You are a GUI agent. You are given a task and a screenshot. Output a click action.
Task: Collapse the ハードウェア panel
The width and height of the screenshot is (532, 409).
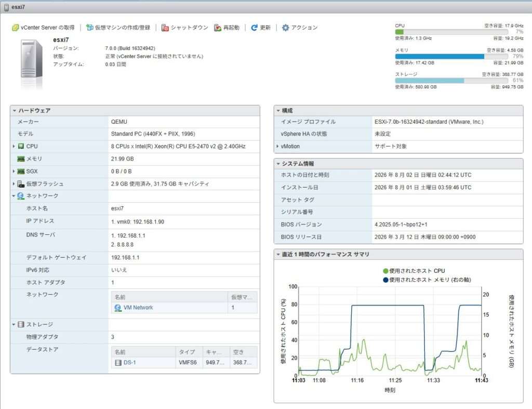tap(15, 111)
